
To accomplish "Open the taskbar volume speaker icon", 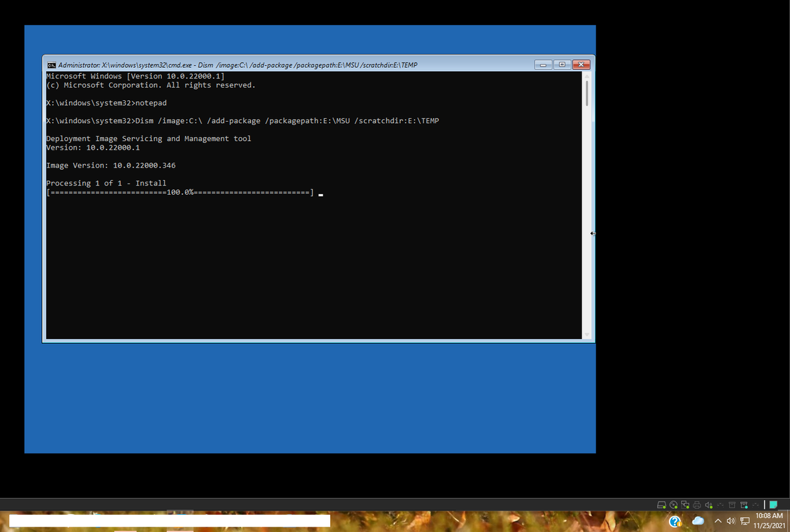I will click(x=731, y=521).
